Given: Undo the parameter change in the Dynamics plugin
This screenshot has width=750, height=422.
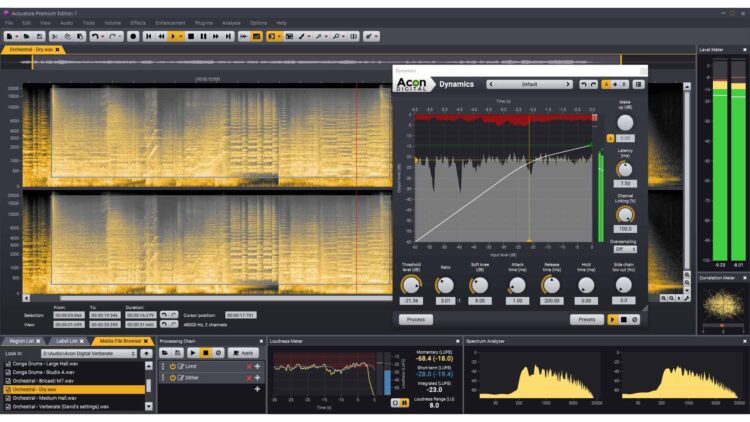Looking at the screenshot, I should pyautogui.click(x=583, y=84).
